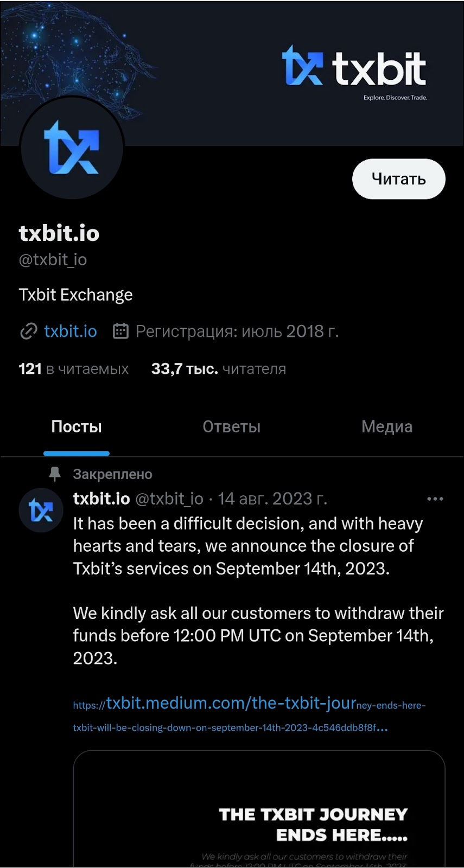Select the Посты tab

[76, 426]
